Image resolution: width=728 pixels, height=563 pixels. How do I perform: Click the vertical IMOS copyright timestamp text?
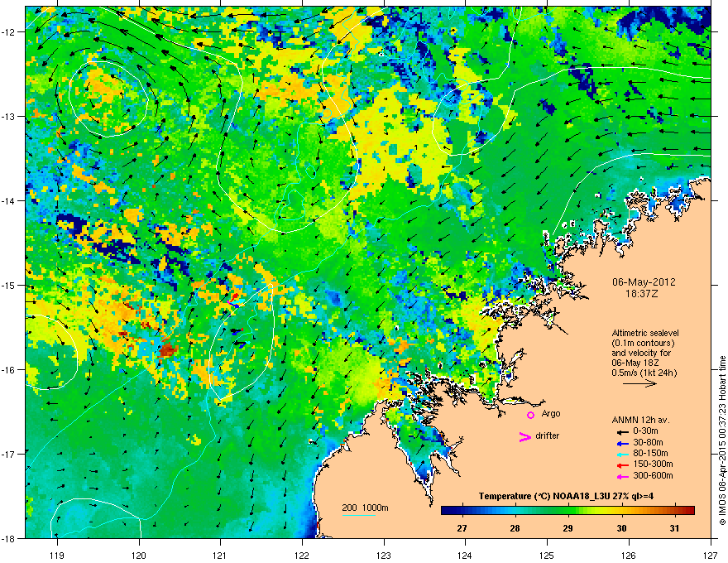(x=722, y=440)
